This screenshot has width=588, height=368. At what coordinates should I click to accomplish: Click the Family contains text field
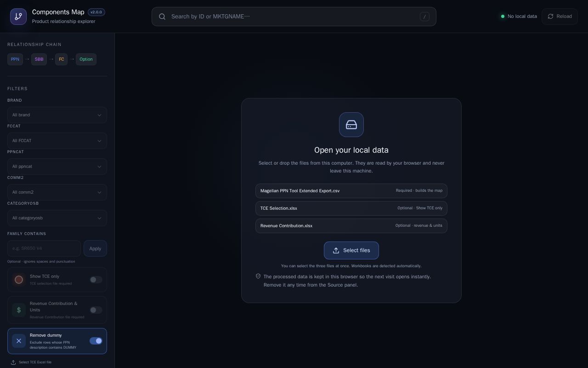point(44,248)
